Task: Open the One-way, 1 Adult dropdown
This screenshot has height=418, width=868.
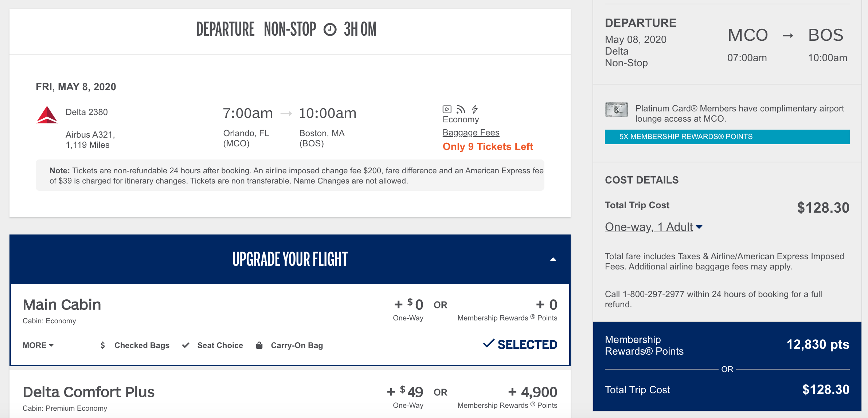Action: coord(653,227)
